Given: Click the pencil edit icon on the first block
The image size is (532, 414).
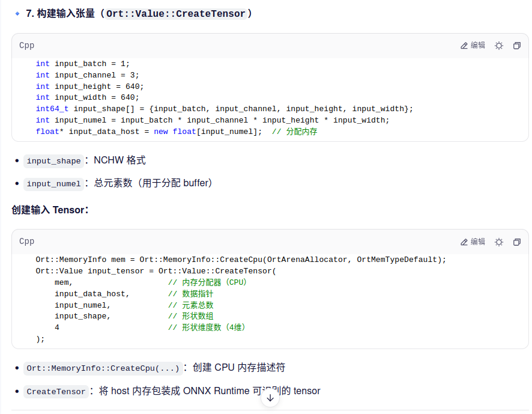Looking at the screenshot, I should 464,45.
